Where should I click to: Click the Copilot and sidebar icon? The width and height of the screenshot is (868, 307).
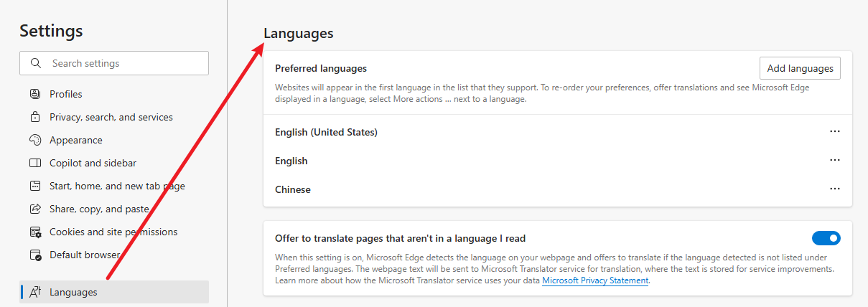35,163
